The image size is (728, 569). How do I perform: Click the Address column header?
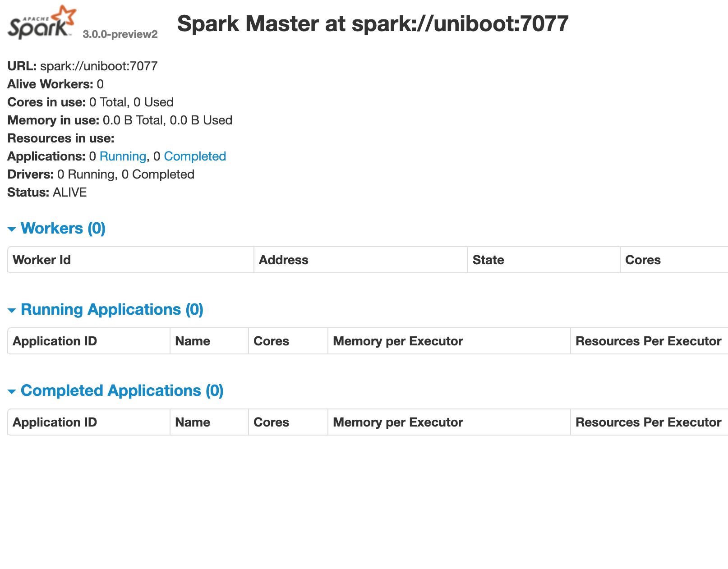tap(284, 260)
